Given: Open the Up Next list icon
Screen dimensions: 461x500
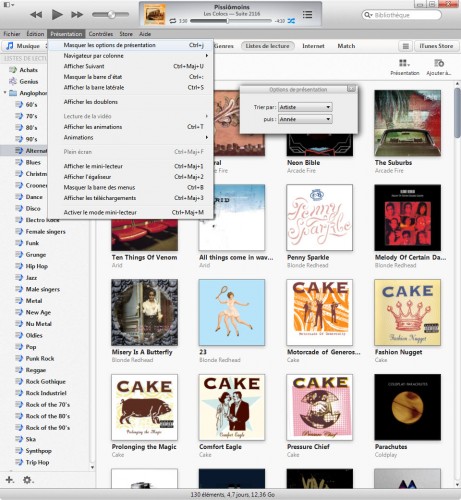Looking at the screenshot, I should (307, 14).
